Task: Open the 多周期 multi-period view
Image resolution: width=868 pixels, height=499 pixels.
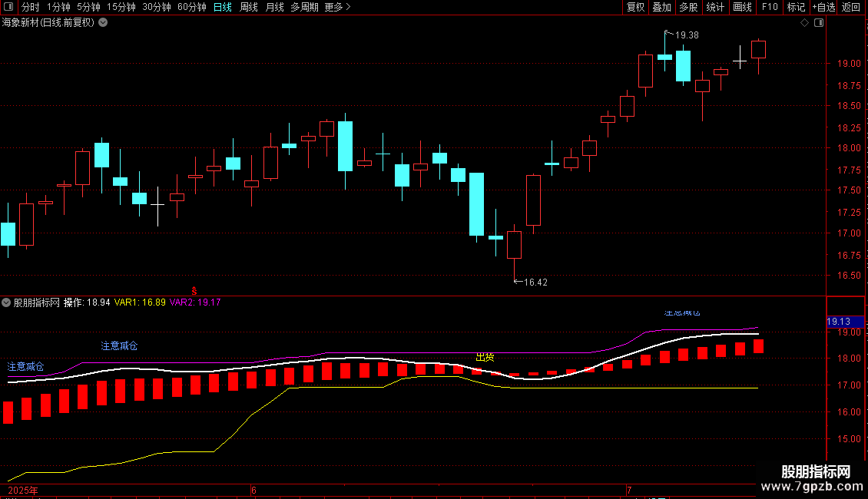Action: coord(304,7)
